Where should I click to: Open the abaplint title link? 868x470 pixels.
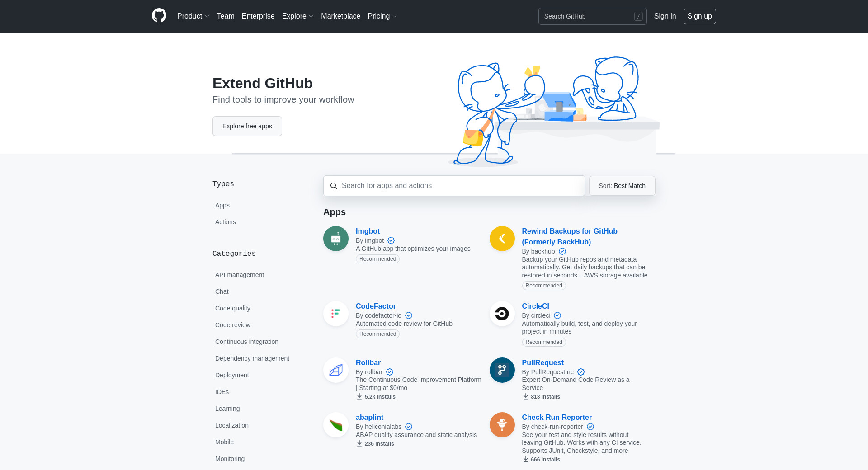[369, 417]
